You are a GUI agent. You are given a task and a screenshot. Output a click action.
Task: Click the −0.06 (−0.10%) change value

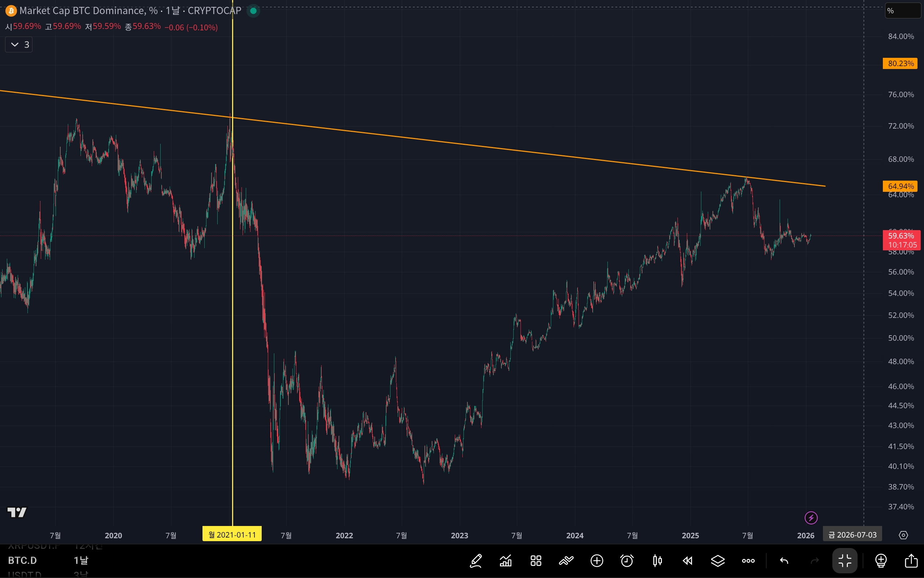click(x=191, y=27)
